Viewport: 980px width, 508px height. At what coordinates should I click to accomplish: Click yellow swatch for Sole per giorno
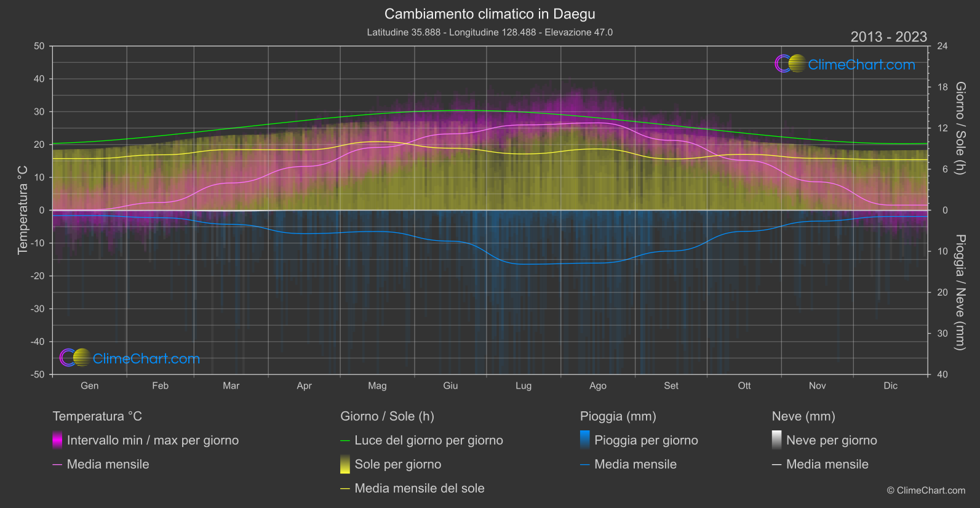point(345,464)
